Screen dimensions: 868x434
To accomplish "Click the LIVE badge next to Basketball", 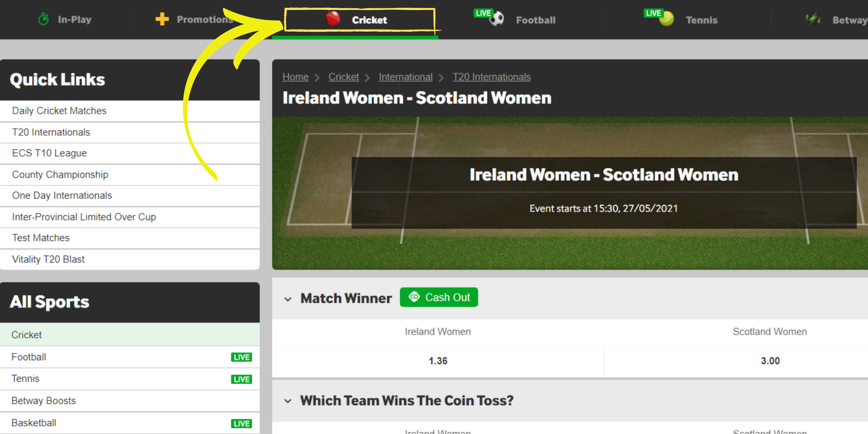I will (x=241, y=424).
